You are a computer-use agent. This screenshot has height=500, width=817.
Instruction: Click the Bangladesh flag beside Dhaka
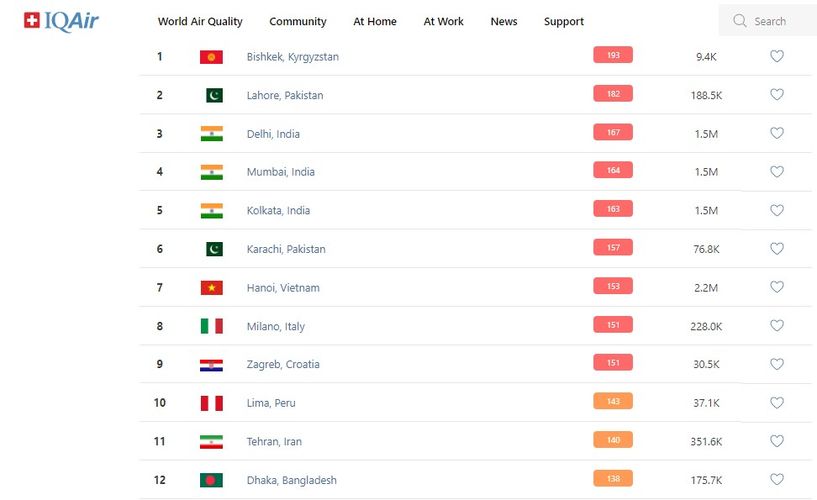click(211, 480)
